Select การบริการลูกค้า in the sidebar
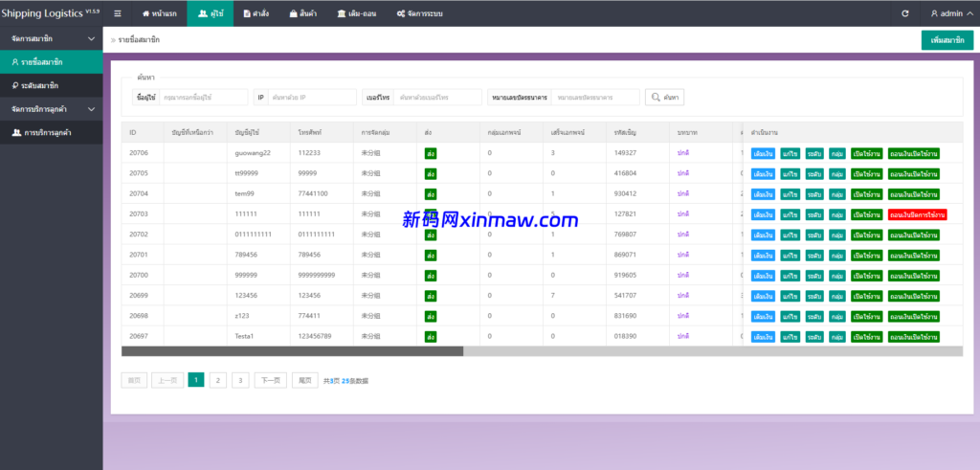This screenshot has width=980, height=470. 49,133
